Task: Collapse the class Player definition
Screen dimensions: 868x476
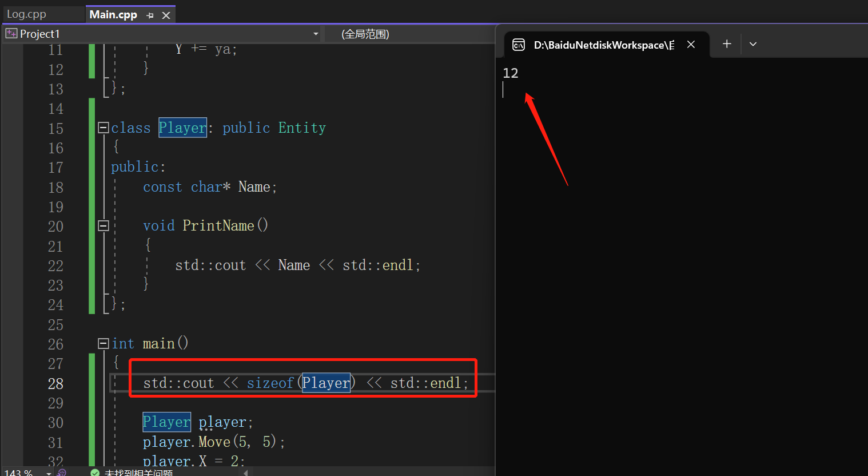Action: [x=103, y=128]
